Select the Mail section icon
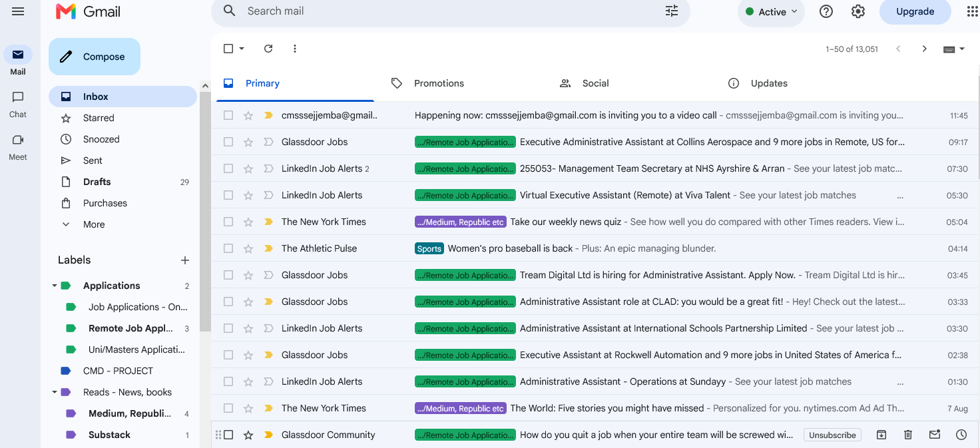Image resolution: width=980 pixels, height=448 pixels. pos(18,55)
